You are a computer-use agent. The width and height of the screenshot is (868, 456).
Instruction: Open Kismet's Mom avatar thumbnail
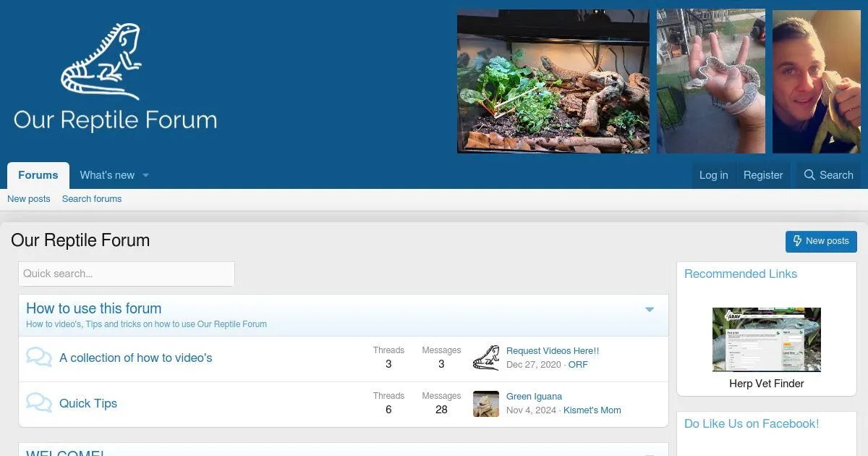click(x=486, y=404)
